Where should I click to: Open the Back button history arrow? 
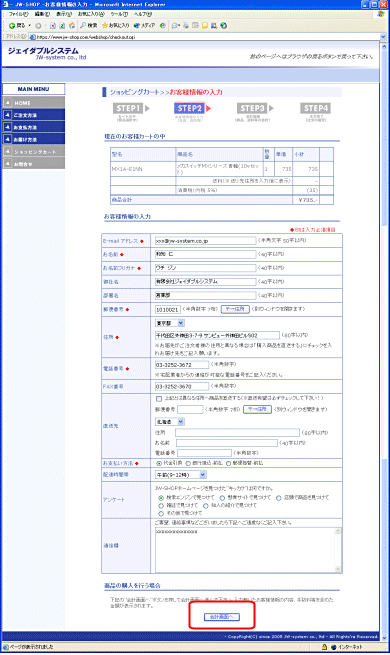pyautogui.click(x=29, y=25)
